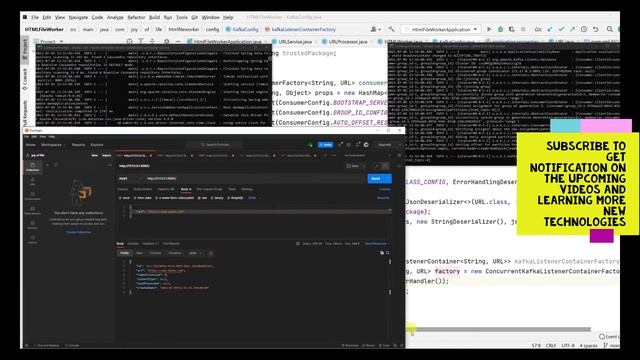Click the Create Collection link
This screenshot has width=640, height=360.
coord(78,232)
